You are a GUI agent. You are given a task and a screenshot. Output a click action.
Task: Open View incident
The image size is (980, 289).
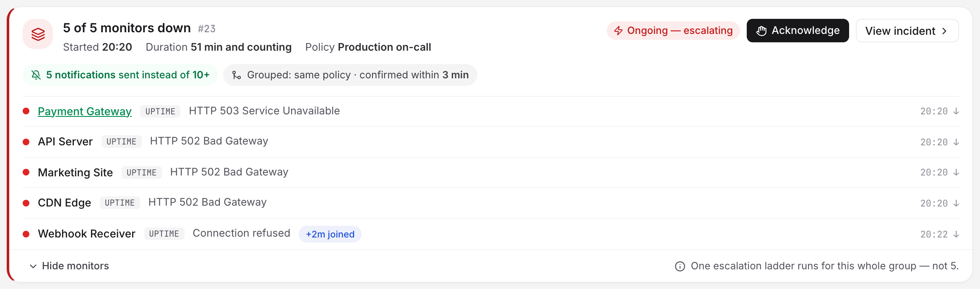(x=907, y=31)
